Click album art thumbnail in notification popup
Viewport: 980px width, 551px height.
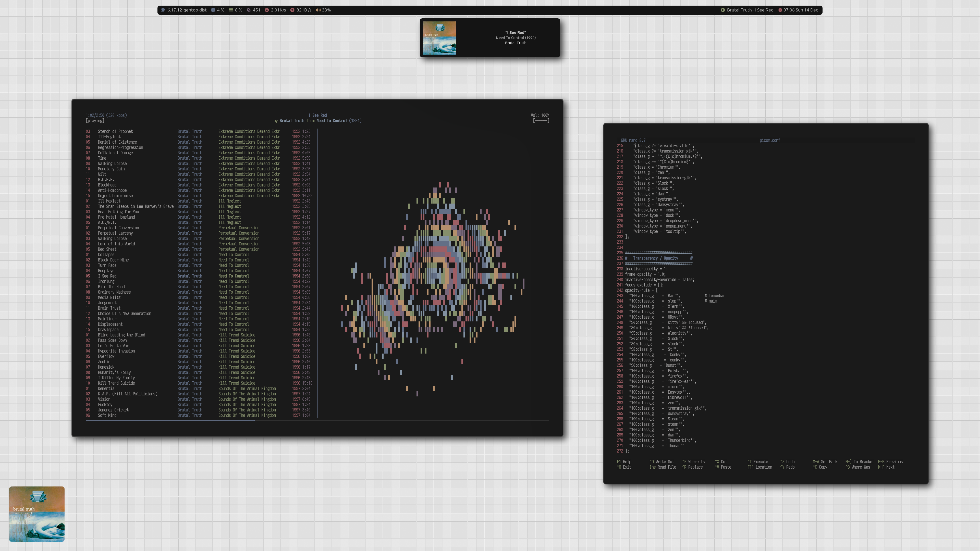click(x=439, y=38)
